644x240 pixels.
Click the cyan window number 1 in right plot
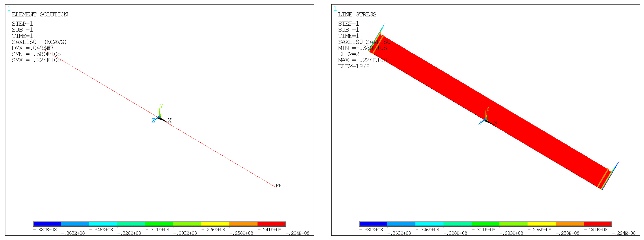335,9
